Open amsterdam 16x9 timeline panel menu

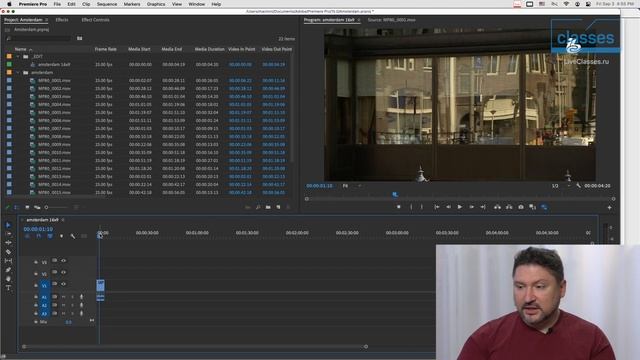click(x=63, y=220)
